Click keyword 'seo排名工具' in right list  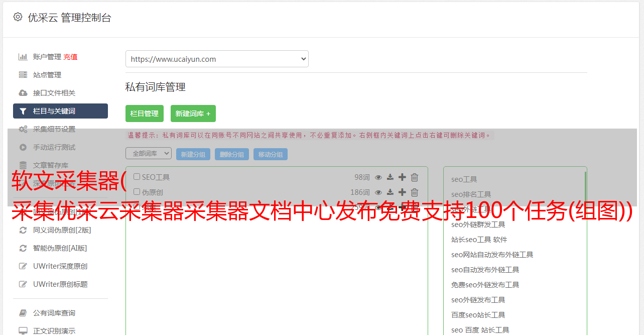coord(471,194)
